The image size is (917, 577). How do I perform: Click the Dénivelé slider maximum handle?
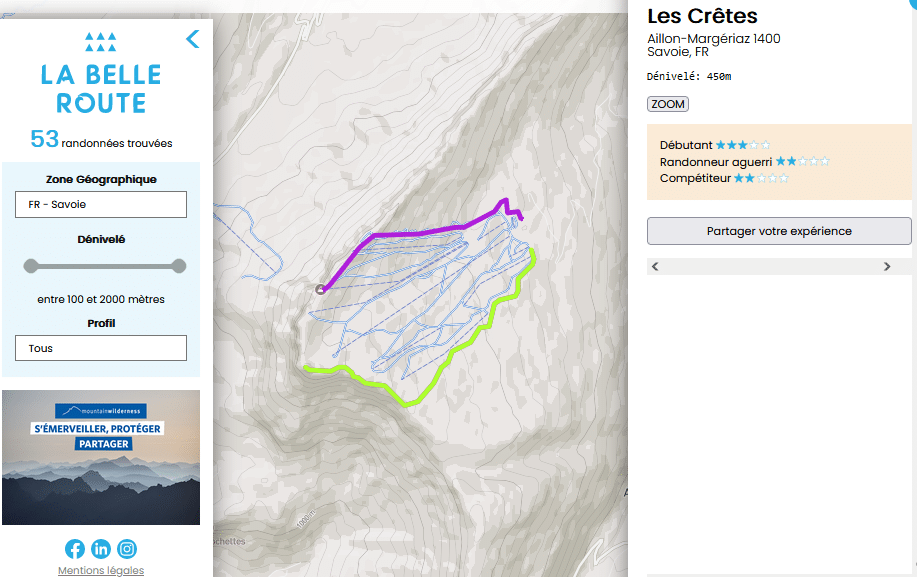pos(179,266)
